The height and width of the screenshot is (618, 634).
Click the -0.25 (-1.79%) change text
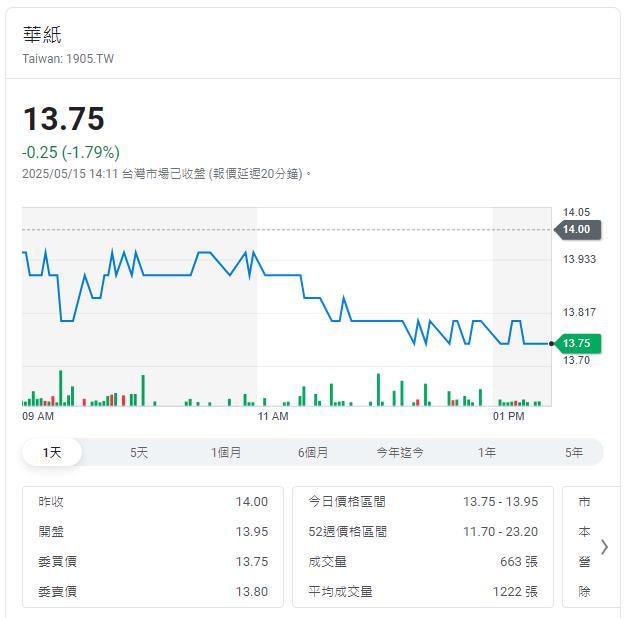coord(71,152)
